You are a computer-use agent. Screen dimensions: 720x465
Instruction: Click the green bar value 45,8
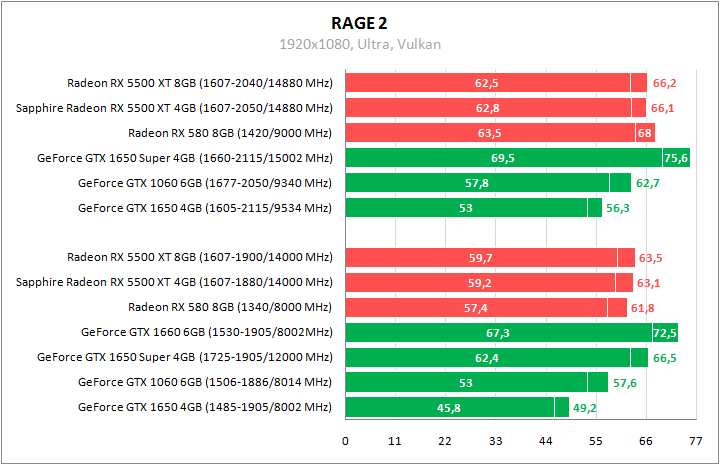click(x=449, y=408)
